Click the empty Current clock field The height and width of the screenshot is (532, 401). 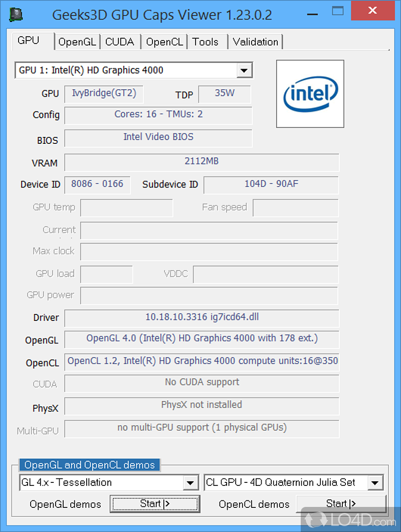pos(209,231)
